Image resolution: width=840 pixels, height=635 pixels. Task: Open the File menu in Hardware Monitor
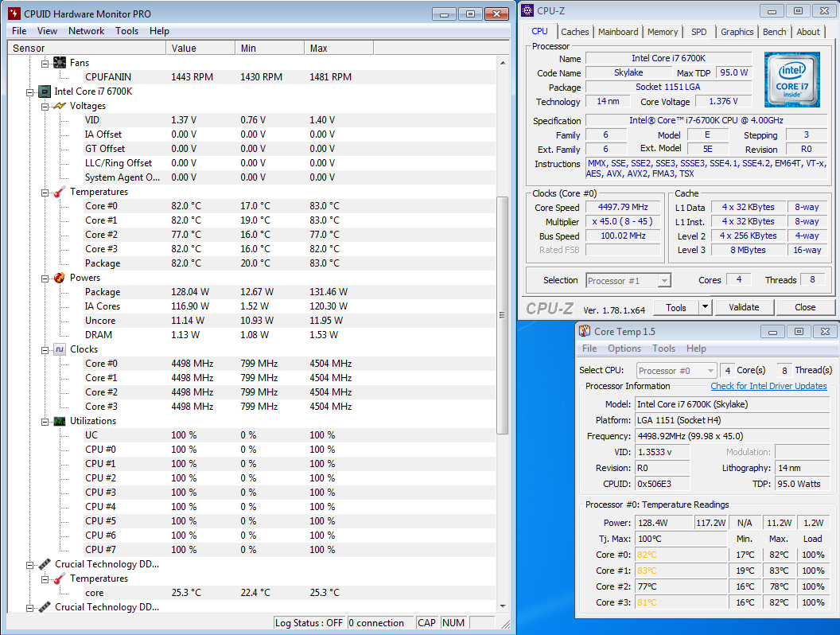(19, 31)
